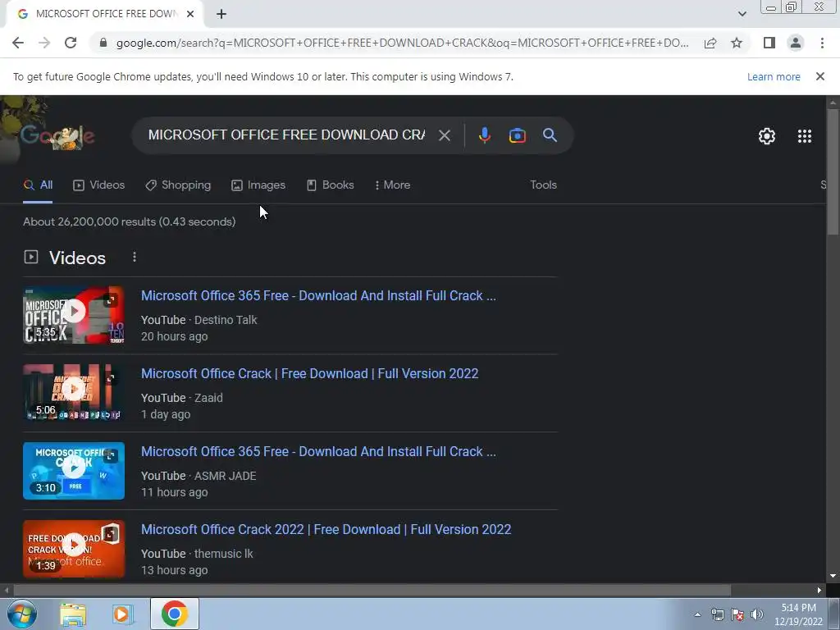Open the Google apps grid
The height and width of the screenshot is (630, 840).
point(805,136)
